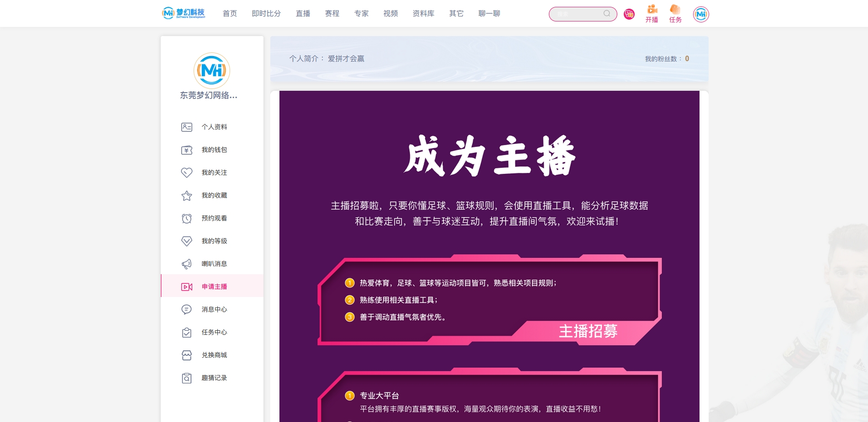Click the 消息中心 chat bubble icon
The width and height of the screenshot is (868, 422).
click(x=187, y=309)
